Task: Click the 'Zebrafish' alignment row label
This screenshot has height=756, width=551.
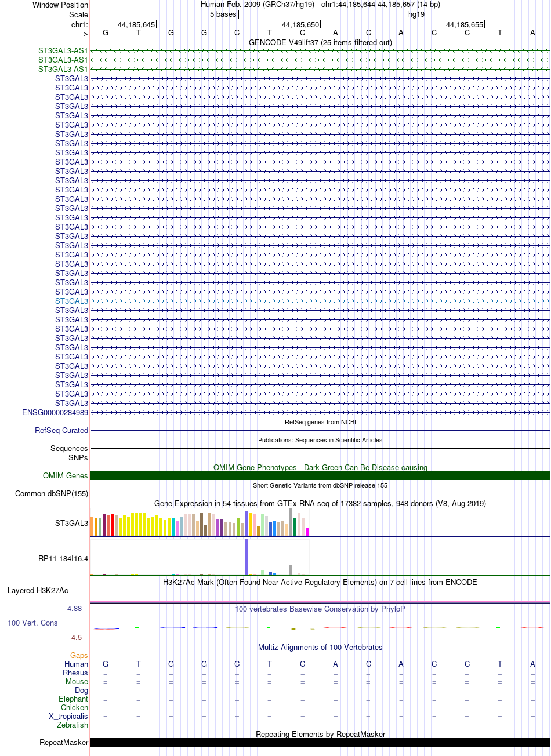Action: (72, 725)
